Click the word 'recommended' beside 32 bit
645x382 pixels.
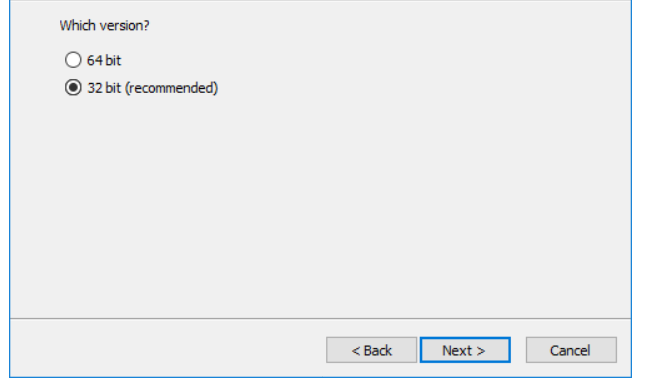coord(172,88)
